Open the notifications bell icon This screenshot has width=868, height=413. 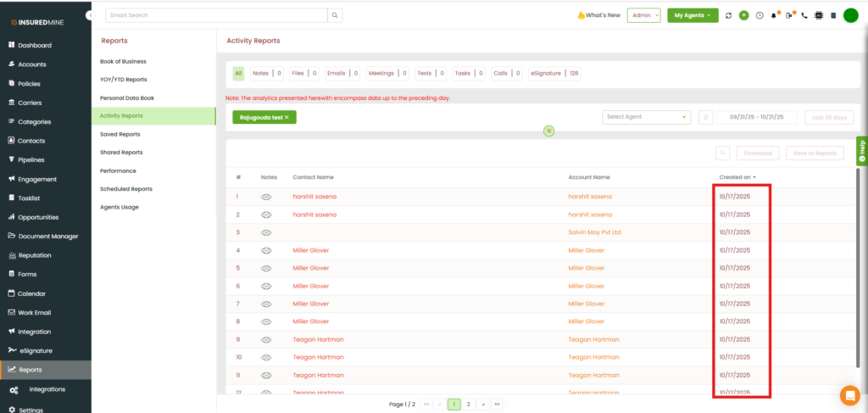click(x=774, y=15)
